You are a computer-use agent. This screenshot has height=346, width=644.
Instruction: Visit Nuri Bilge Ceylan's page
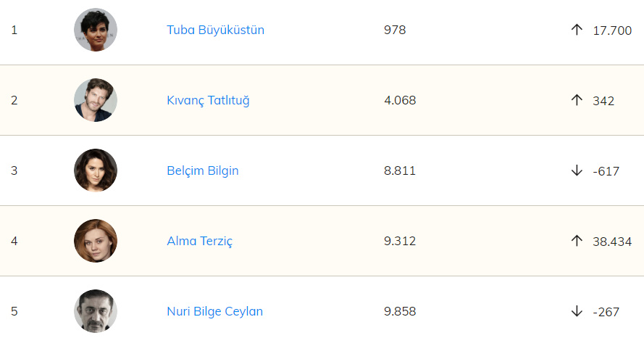point(214,311)
